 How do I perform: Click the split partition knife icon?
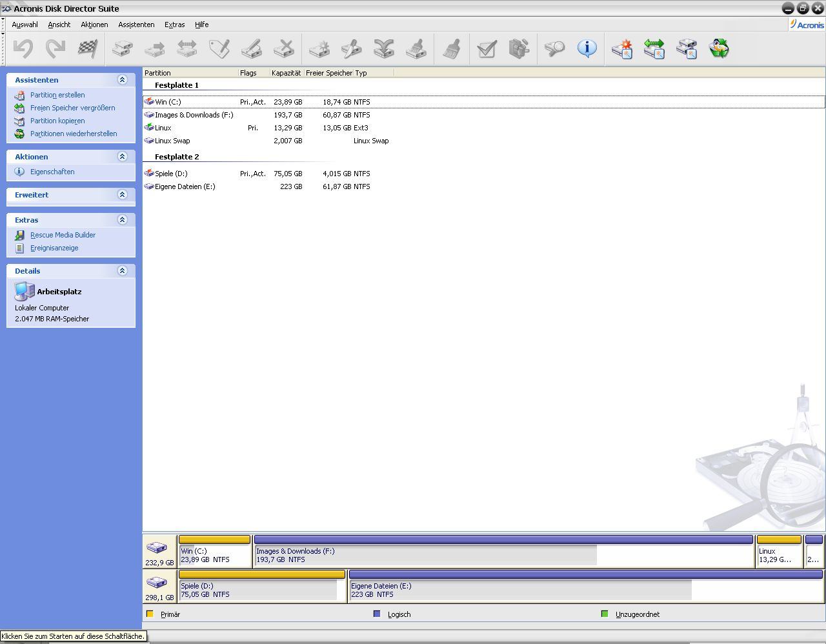tap(351, 48)
